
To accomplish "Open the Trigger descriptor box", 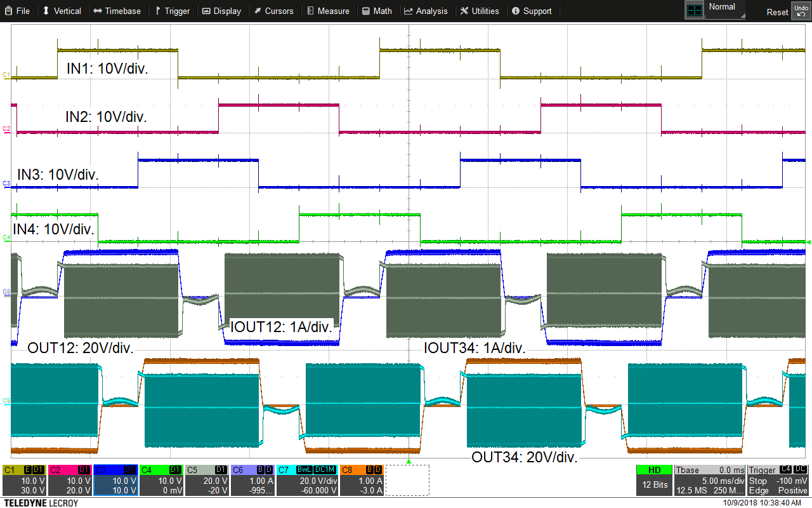I will click(x=778, y=481).
